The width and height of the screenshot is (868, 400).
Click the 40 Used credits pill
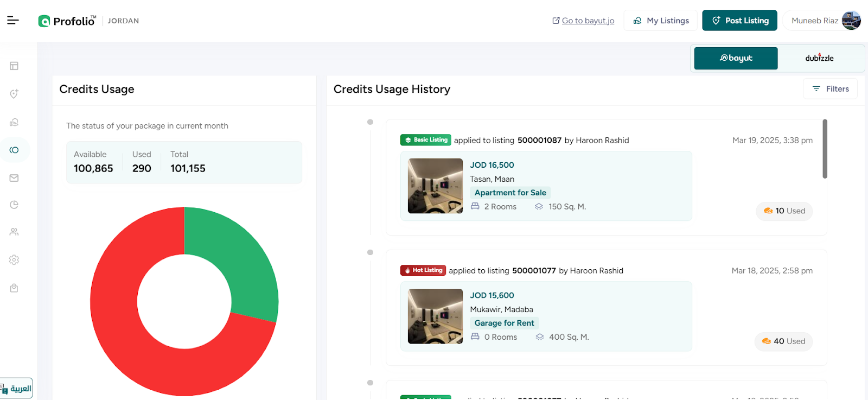[x=783, y=341]
